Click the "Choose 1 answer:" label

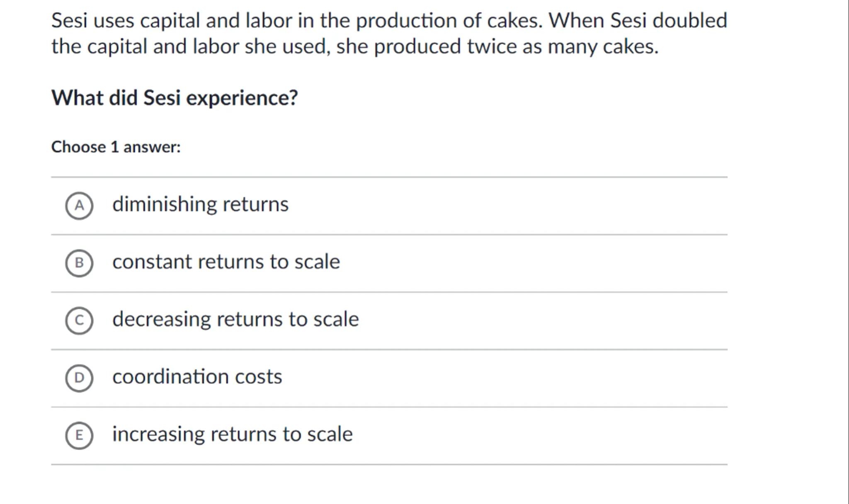tap(116, 147)
